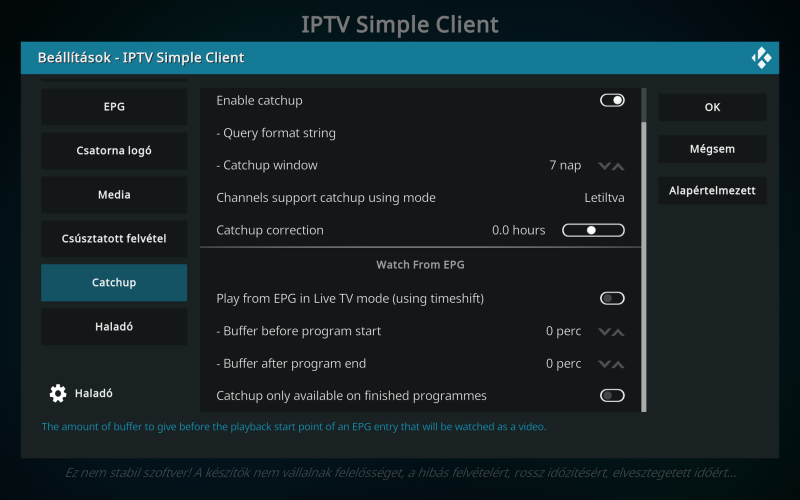Image resolution: width=800 pixels, height=500 pixels.
Task: Increase Catchup window with up arrow
Action: pyautogui.click(x=618, y=166)
